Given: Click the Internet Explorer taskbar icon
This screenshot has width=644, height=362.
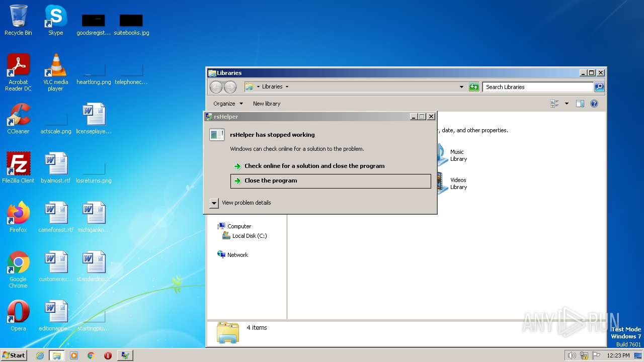Looking at the screenshot, I should tap(40, 355).
